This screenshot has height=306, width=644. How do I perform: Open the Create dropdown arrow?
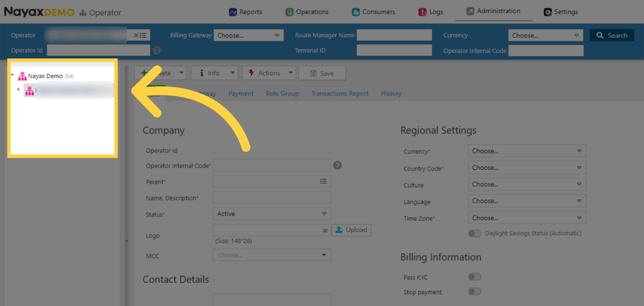click(x=181, y=73)
